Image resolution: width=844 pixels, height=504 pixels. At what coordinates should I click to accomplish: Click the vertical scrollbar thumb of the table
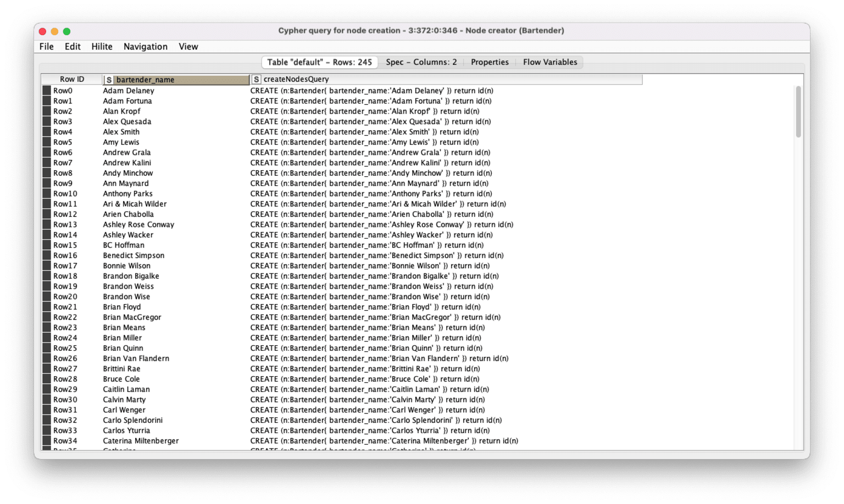pos(798,111)
